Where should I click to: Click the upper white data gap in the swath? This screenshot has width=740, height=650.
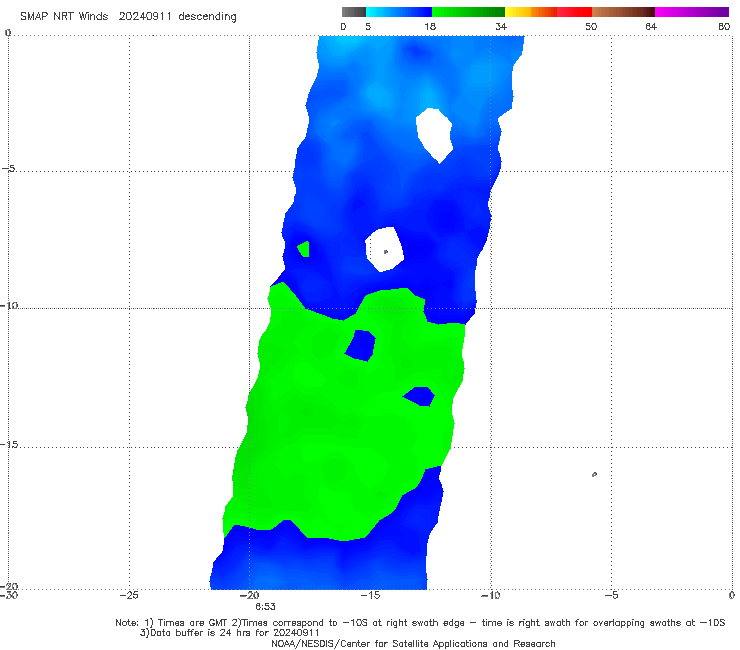coord(435,135)
